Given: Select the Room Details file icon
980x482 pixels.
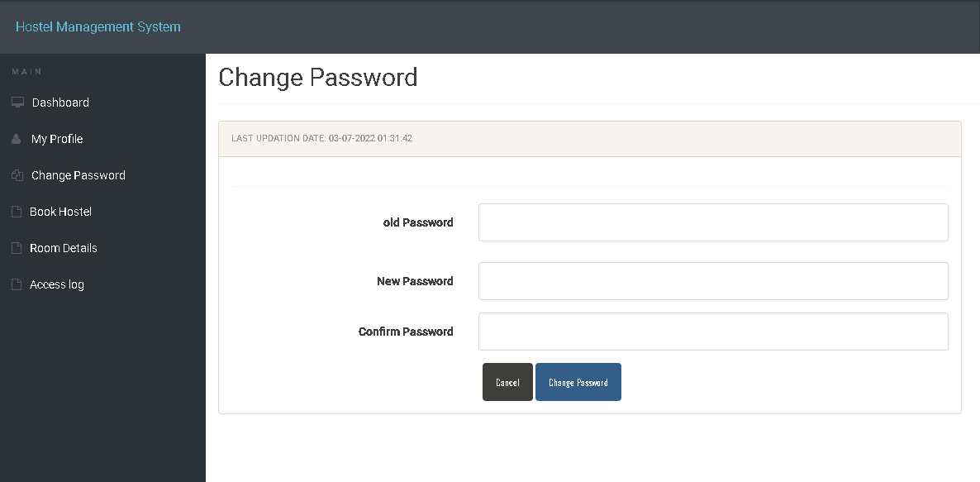Looking at the screenshot, I should (x=17, y=247).
